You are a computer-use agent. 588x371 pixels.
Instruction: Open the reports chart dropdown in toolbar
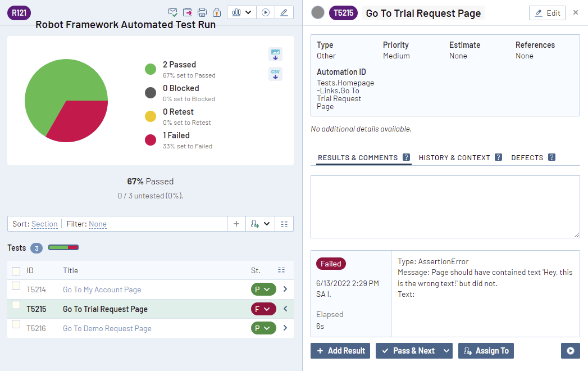pyautogui.click(x=241, y=12)
